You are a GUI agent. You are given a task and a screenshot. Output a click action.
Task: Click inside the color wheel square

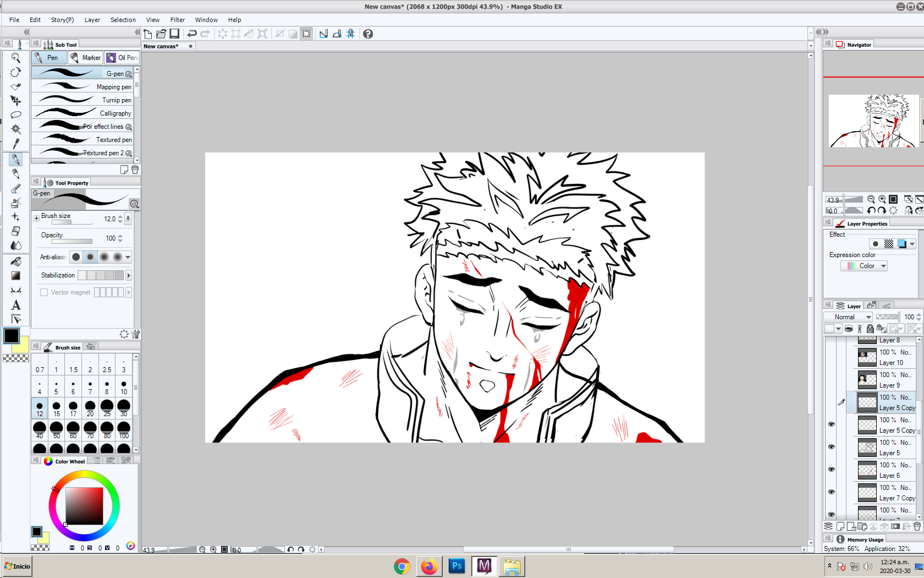[x=84, y=506]
